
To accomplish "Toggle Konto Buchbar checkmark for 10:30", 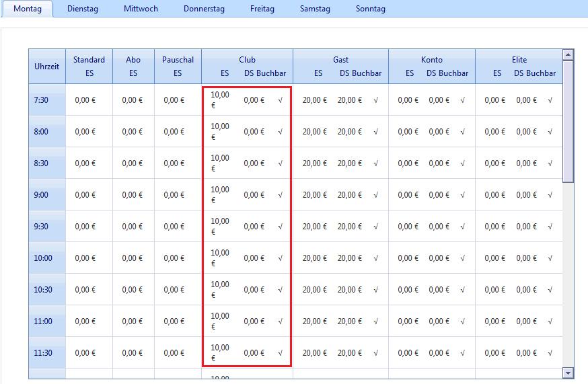I will [x=463, y=289].
